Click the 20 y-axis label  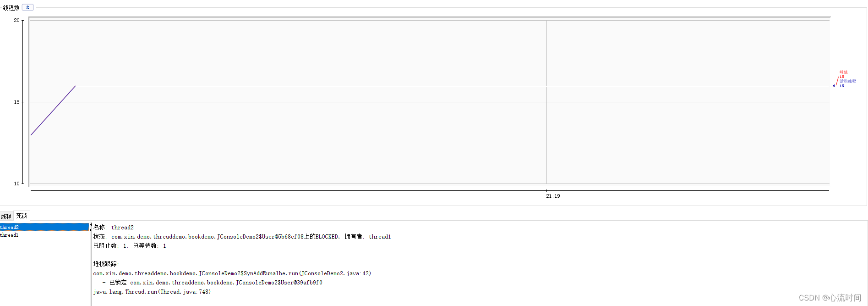(x=16, y=20)
